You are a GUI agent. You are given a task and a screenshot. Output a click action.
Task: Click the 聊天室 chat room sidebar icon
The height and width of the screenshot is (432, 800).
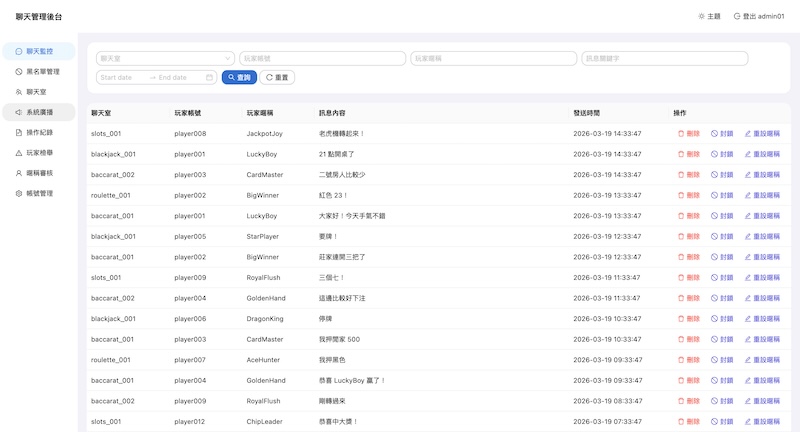pos(19,92)
